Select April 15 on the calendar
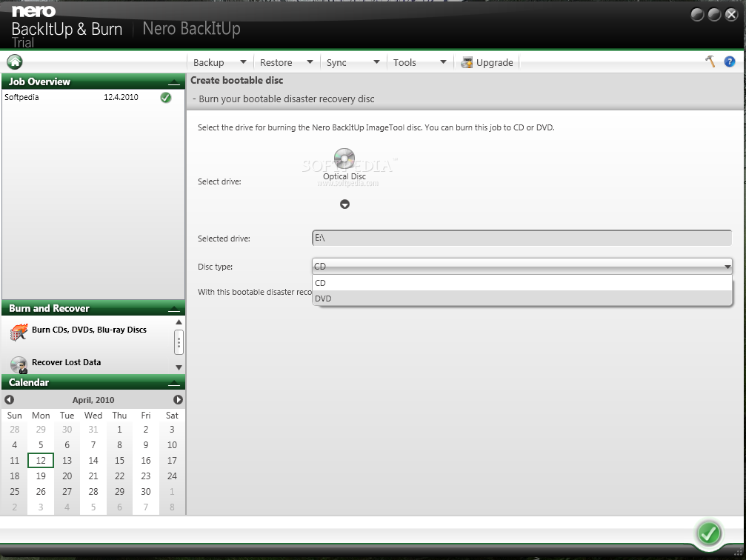 pyautogui.click(x=119, y=461)
